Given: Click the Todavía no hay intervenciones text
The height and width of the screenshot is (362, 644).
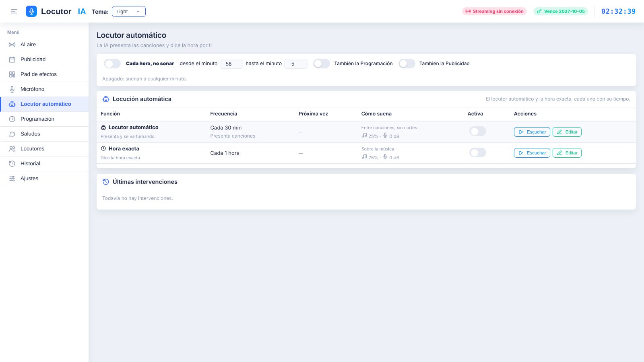Looking at the screenshot, I should 138,198.
